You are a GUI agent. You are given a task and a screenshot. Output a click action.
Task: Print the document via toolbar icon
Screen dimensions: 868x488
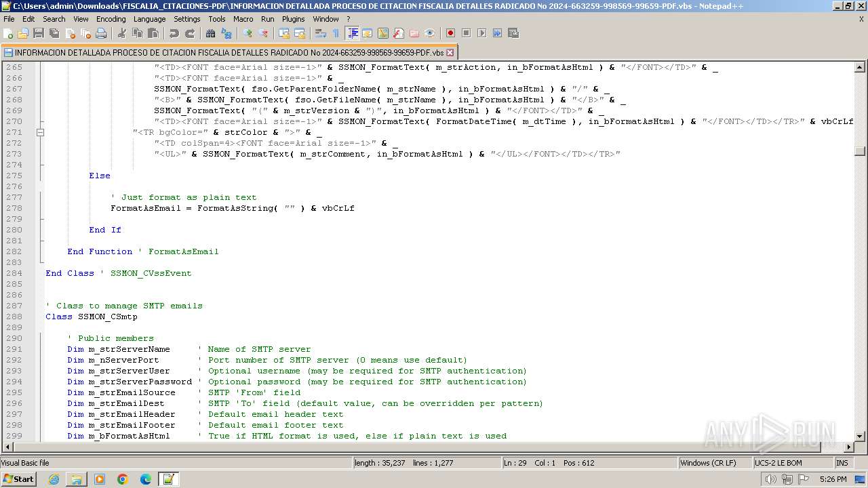(101, 33)
